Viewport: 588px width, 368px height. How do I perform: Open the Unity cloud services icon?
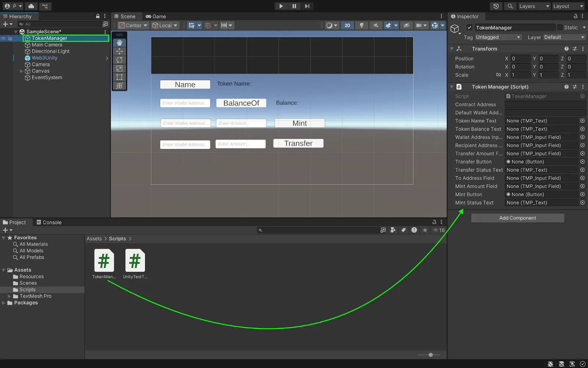pyautogui.click(x=31, y=6)
